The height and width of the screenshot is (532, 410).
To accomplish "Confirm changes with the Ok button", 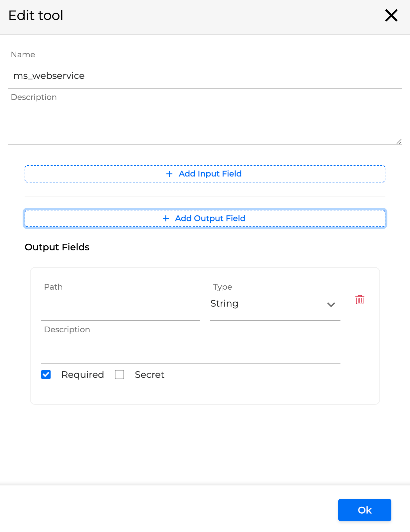I will coord(365,510).
